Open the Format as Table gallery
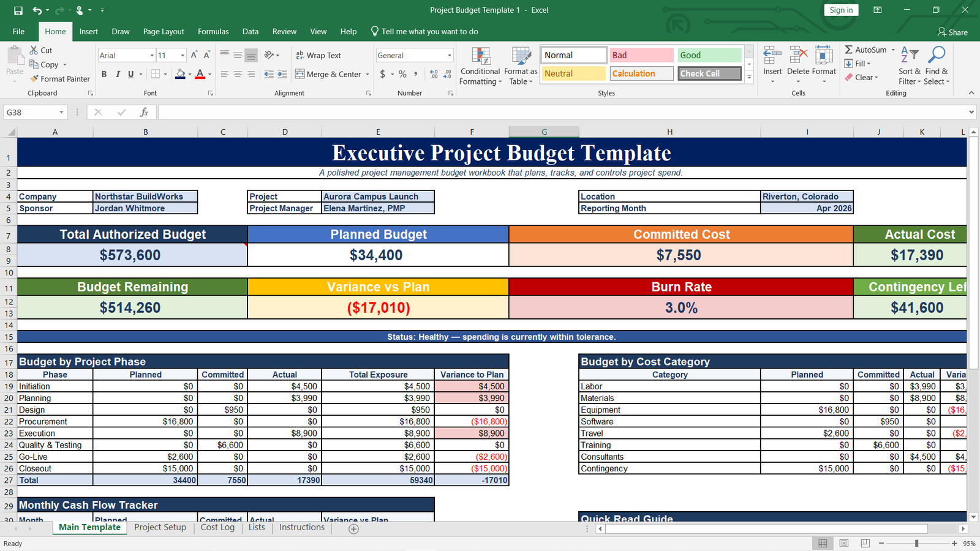Image resolution: width=980 pixels, height=551 pixels. tap(521, 66)
